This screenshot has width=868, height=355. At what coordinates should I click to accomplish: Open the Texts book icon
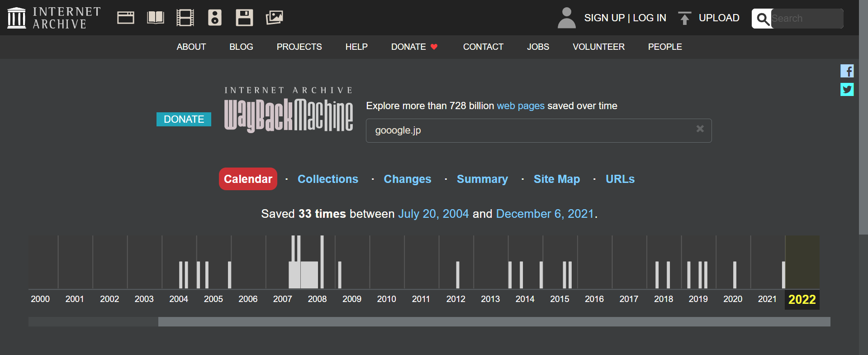156,18
